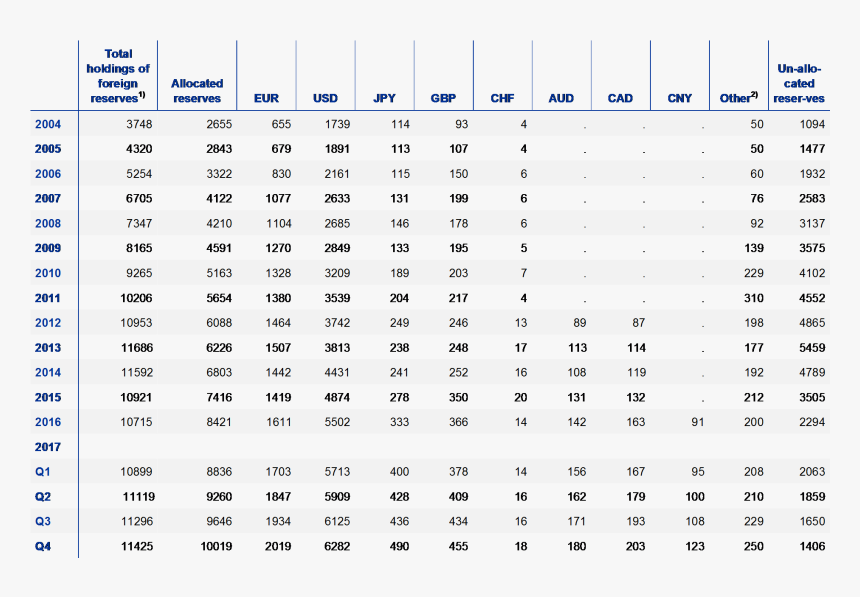The height and width of the screenshot is (597, 860).
Task: Select the CNY column header
Action: point(680,98)
